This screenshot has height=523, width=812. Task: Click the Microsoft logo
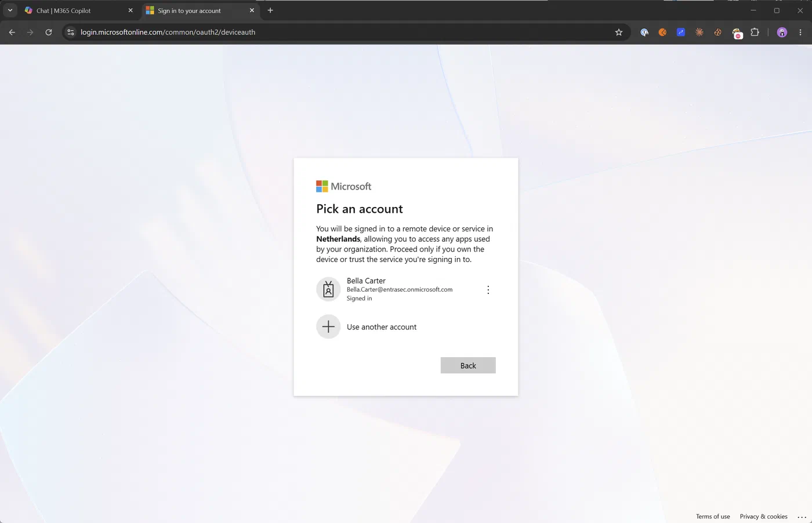343,186
